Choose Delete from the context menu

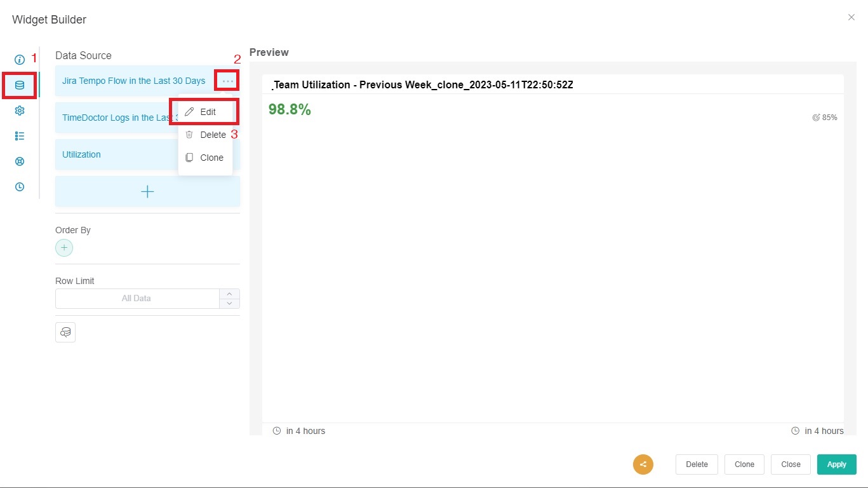212,135
